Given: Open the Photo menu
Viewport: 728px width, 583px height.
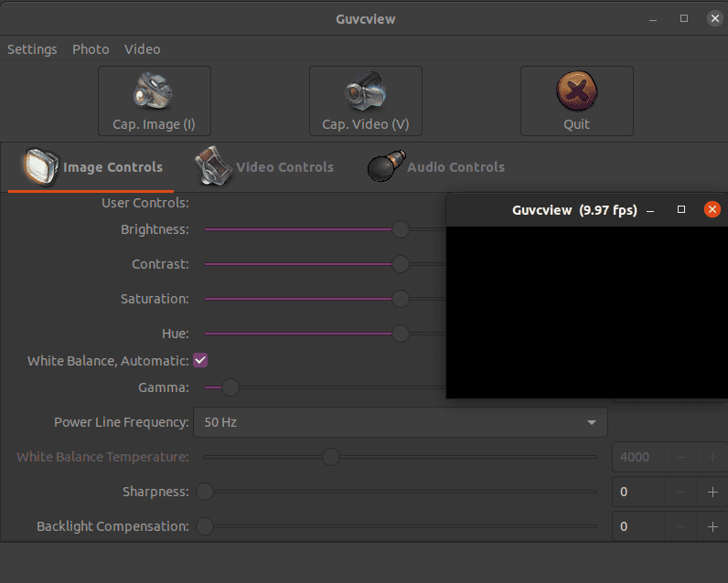Looking at the screenshot, I should (91, 49).
